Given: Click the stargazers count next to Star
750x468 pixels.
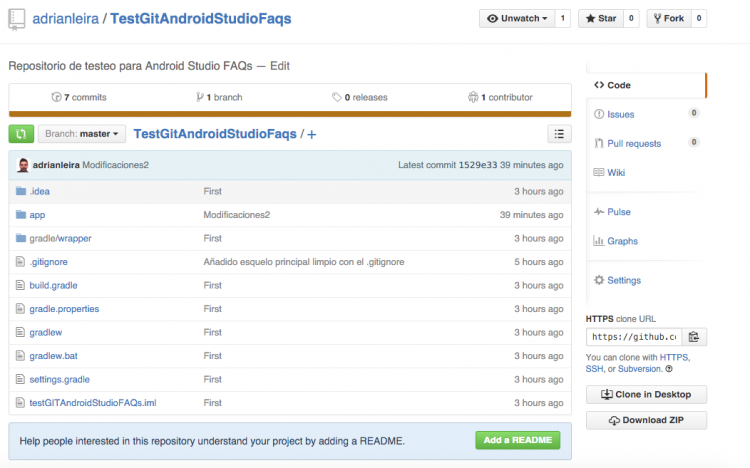Looking at the screenshot, I should coord(631,19).
